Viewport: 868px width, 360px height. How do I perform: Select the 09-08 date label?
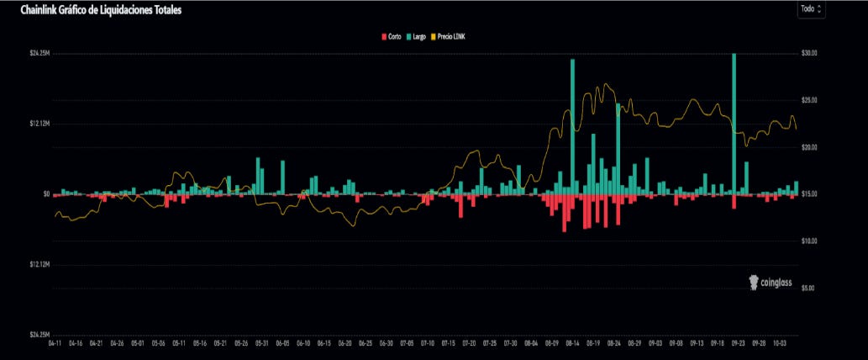coord(676,343)
